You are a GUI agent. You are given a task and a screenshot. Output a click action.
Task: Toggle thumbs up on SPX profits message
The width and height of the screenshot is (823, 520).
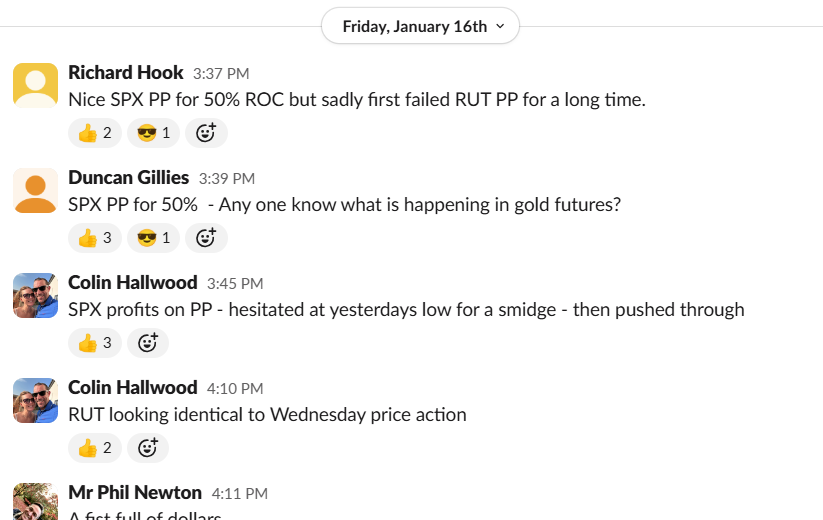(x=95, y=343)
